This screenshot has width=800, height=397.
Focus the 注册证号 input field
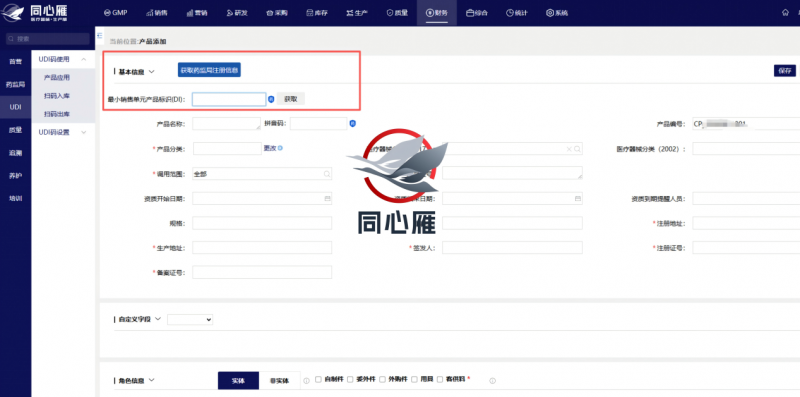746,247
